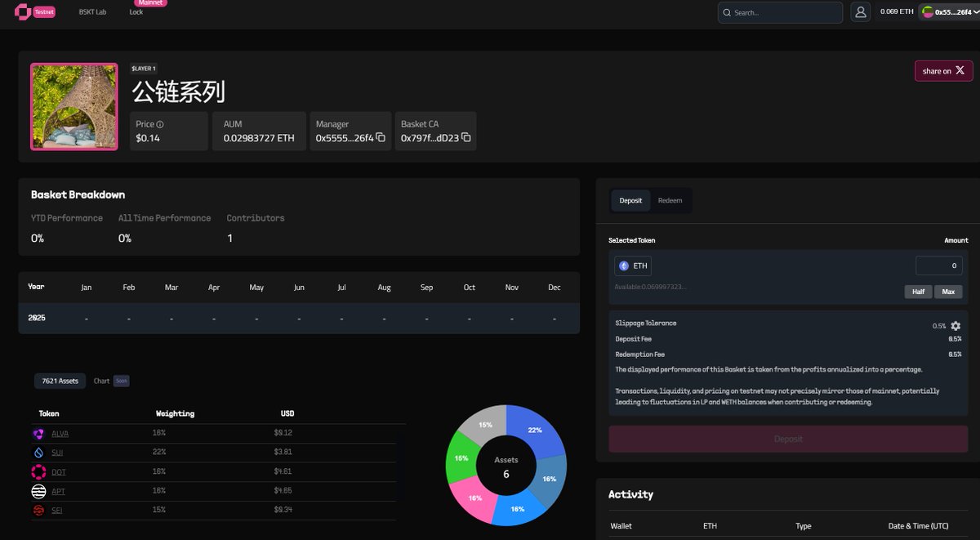Click the Max amount button
The width and height of the screenshot is (980, 540).
tap(948, 292)
